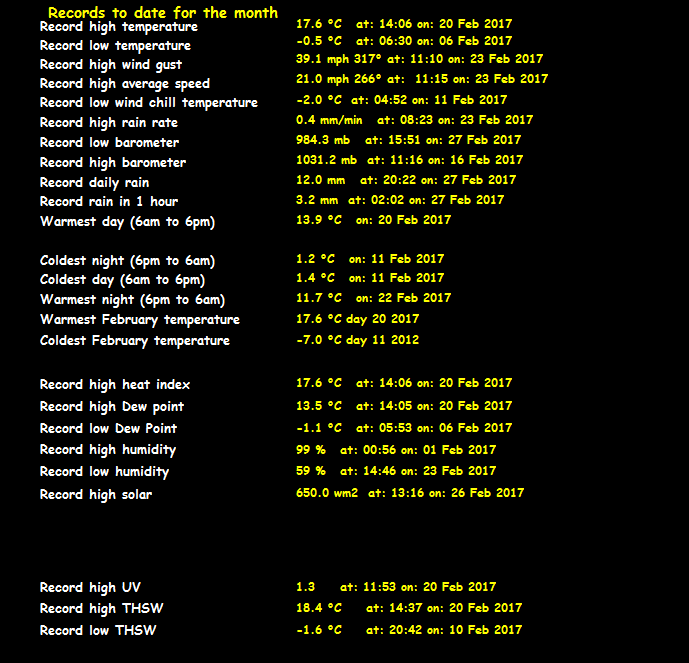Click the value '-7.0 °C day 11 2012'
Image resolution: width=689 pixels, height=663 pixels.
coord(358,341)
